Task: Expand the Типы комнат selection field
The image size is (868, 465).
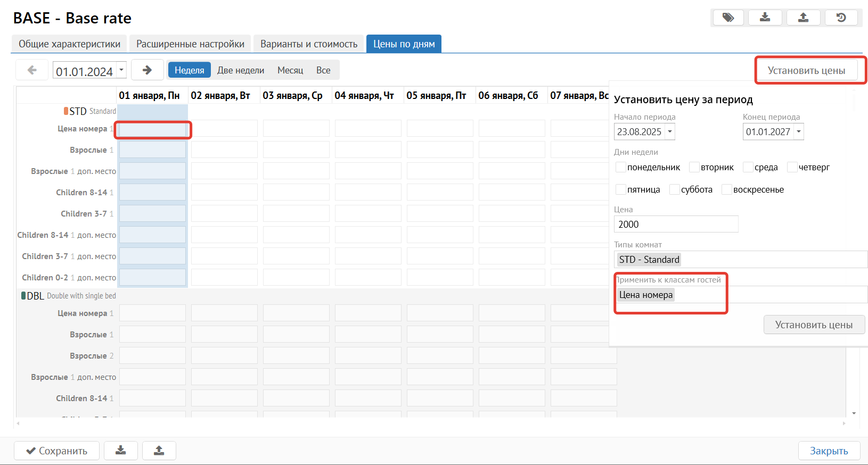Action: click(741, 260)
